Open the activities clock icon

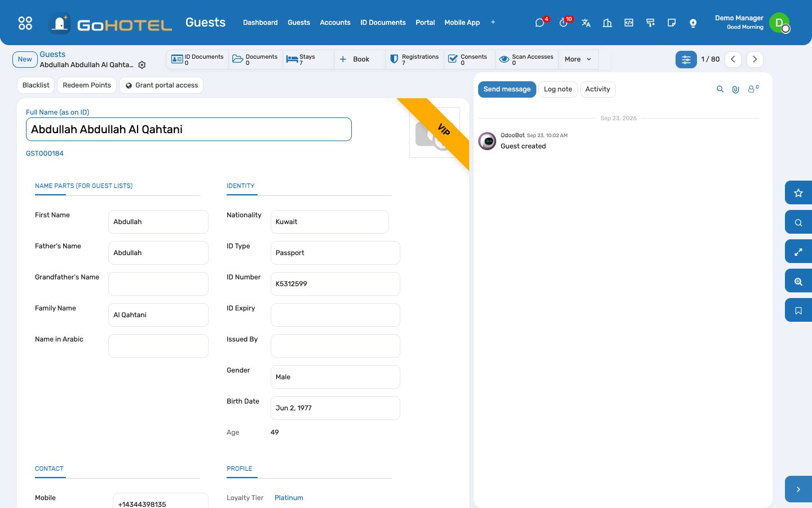point(563,23)
